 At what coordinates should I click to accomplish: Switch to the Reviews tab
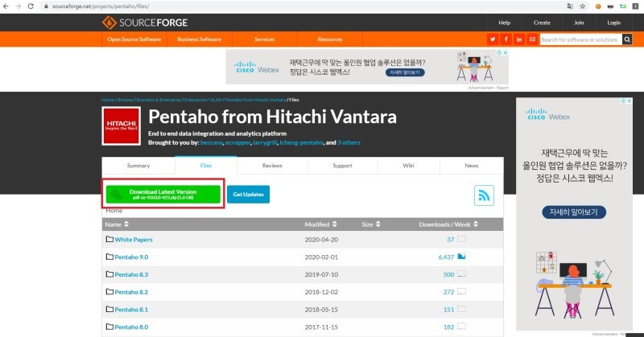click(272, 166)
